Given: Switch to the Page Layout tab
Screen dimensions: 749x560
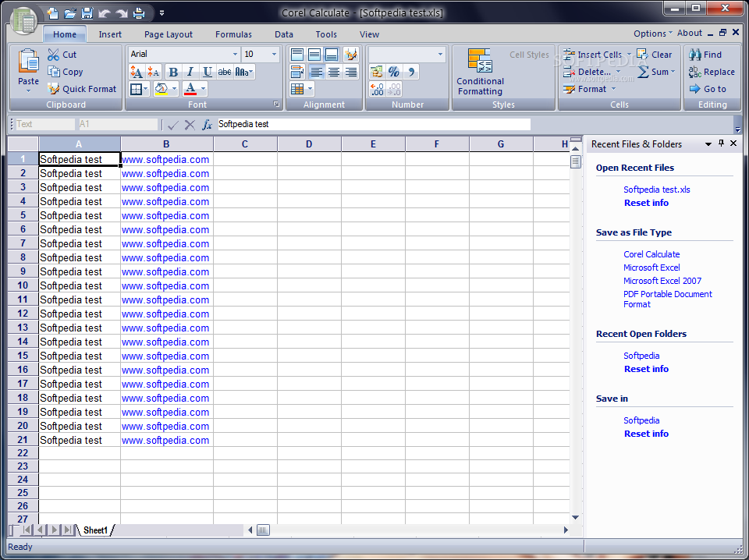Looking at the screenshot, I should point(169,34).
